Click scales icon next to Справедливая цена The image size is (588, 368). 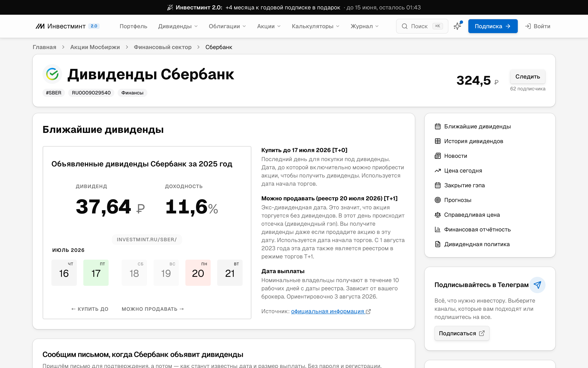click(438, 215)
